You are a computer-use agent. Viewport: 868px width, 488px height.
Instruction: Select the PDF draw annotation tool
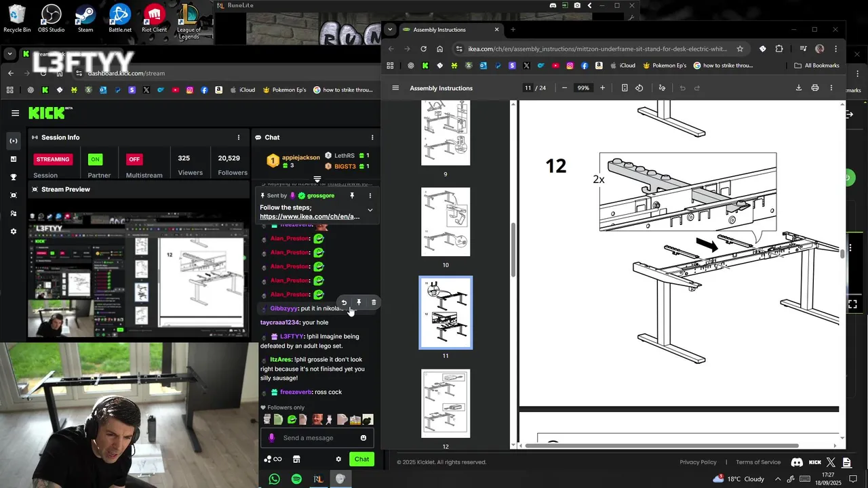pyautogui.click(x=662, y=88)
